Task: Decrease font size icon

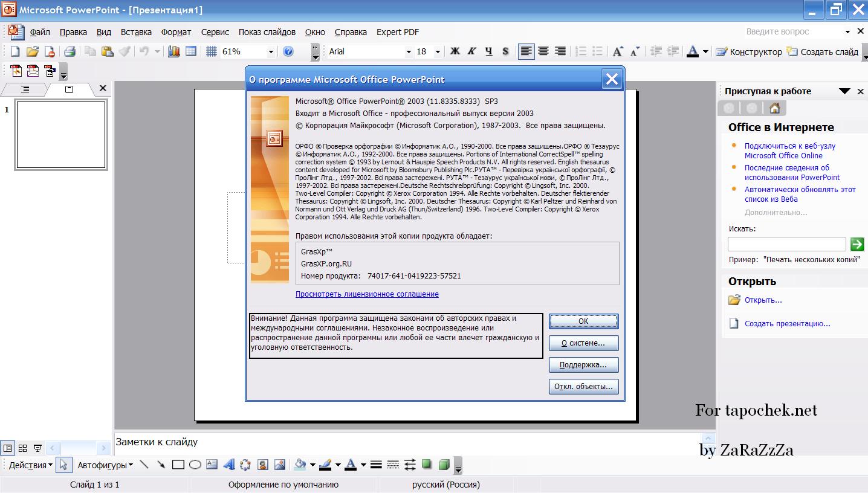Action: pyautogui.click(x=635, y=52)
